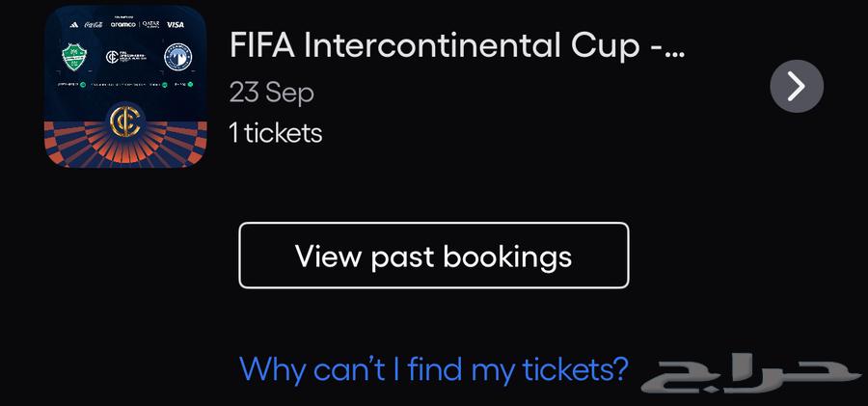Click the Qatar Airways sponsor logo

[x=151, y=24]
